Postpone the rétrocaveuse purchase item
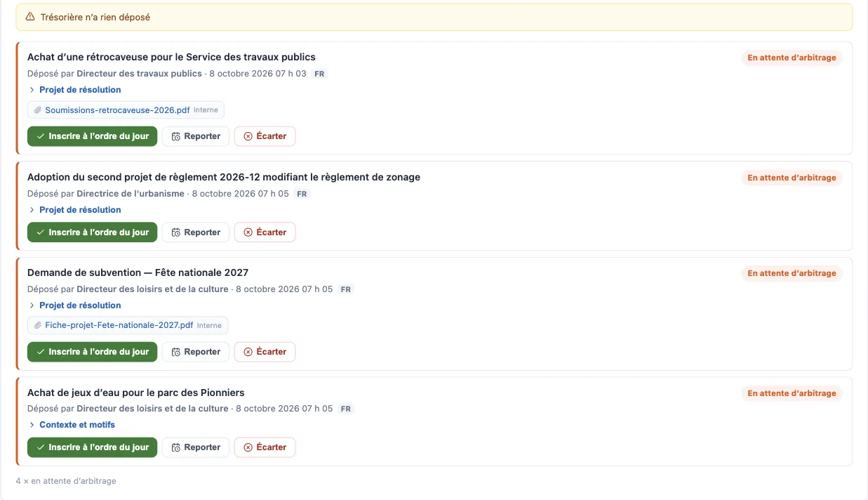This screenshot has height=500, width=868. pyautogui.click(x=196, y=136)
